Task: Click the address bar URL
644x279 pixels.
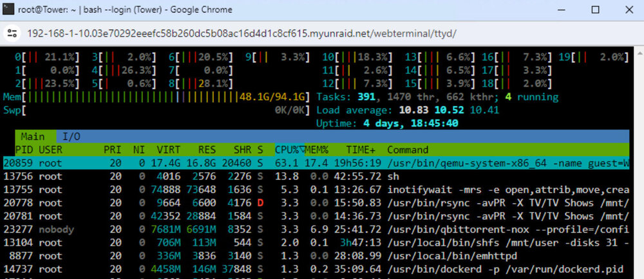Action: tap(241, 33)
